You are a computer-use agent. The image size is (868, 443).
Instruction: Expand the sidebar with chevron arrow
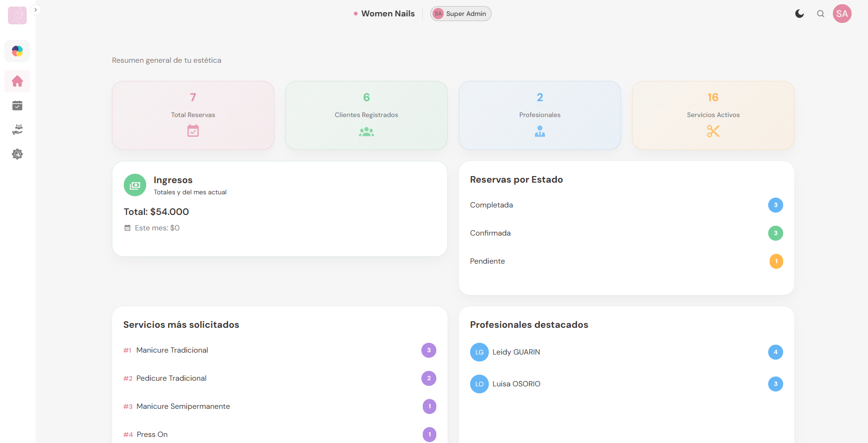tap(36, 10)
